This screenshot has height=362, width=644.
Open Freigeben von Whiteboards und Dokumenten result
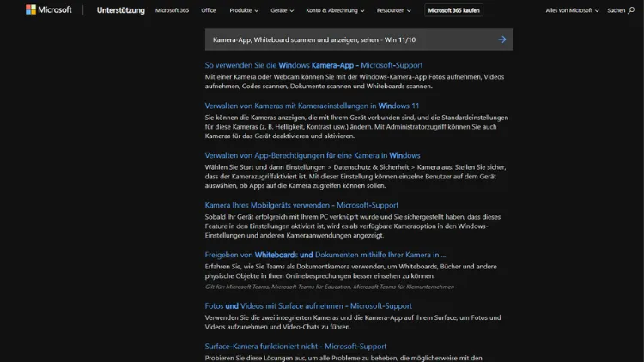click(x=325, y=255)
